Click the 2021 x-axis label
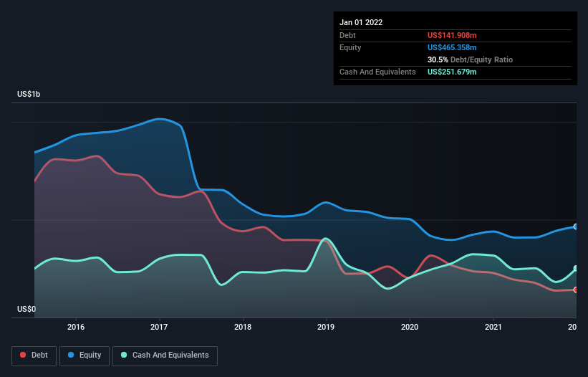 click(x=493, y=327)
